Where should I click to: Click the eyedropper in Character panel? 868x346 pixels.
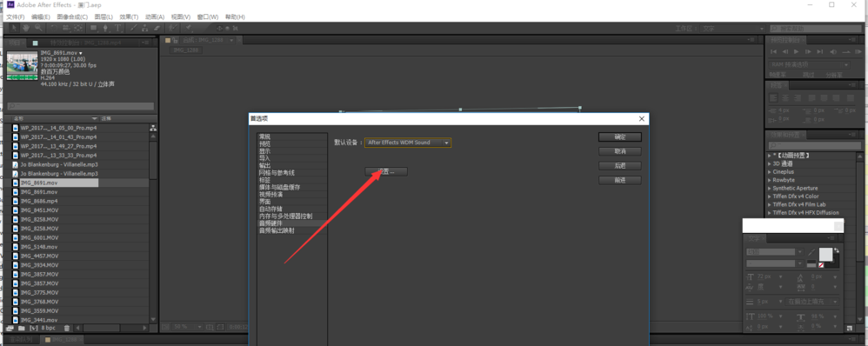pos(811,252)
